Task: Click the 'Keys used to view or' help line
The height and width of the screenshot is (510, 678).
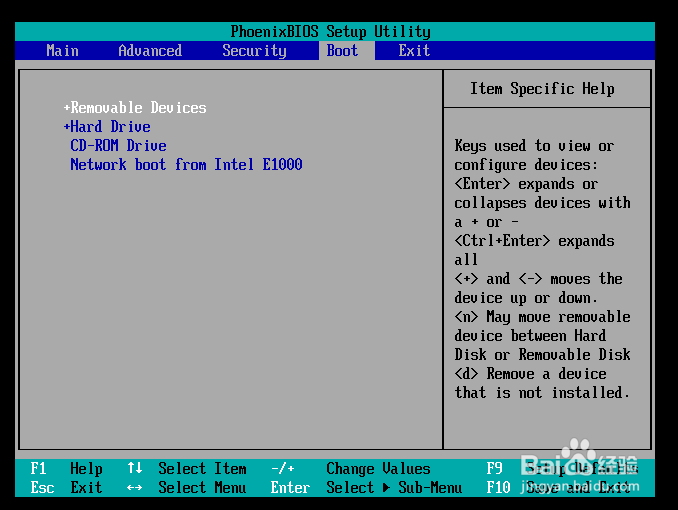Action: tap(534, 146)
